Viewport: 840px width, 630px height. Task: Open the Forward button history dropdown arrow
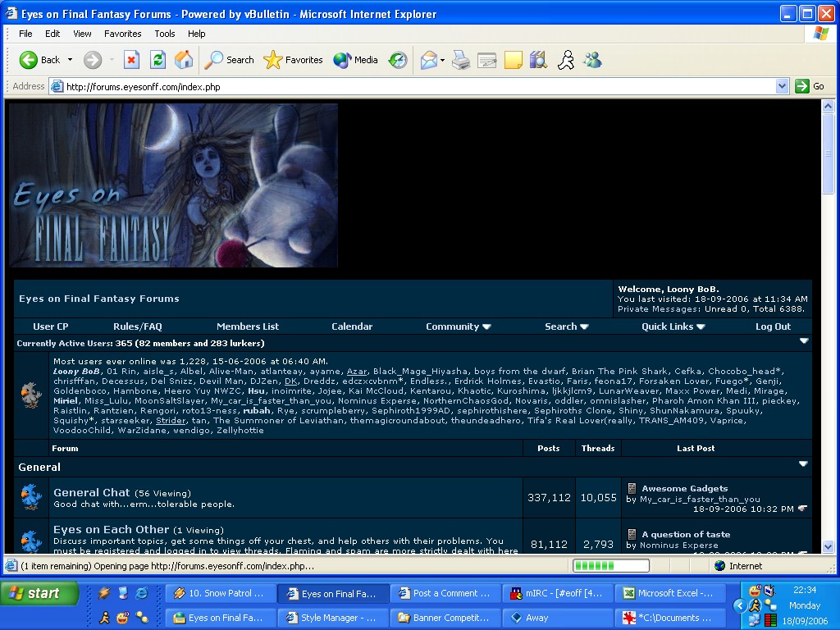[112, 60]
